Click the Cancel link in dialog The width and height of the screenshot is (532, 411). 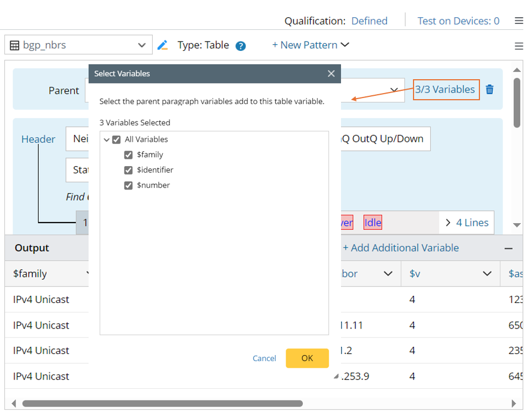tap(264, 358)
